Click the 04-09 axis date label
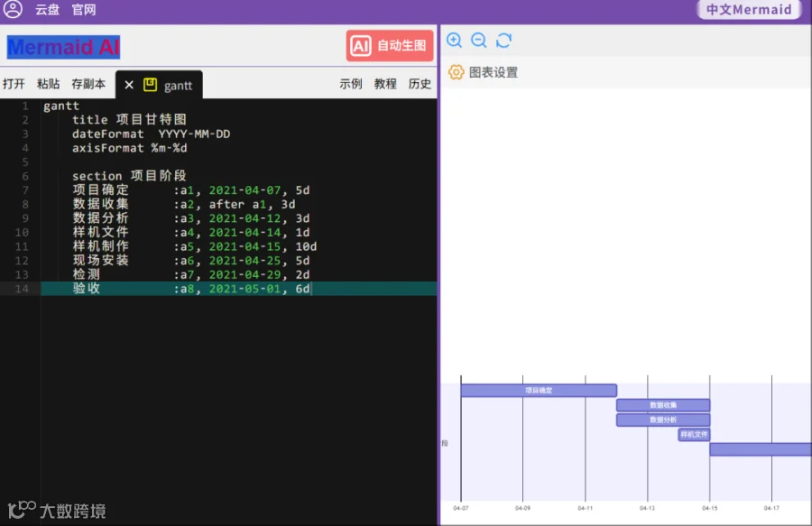 pyautogui.click(x=522, y=508)
